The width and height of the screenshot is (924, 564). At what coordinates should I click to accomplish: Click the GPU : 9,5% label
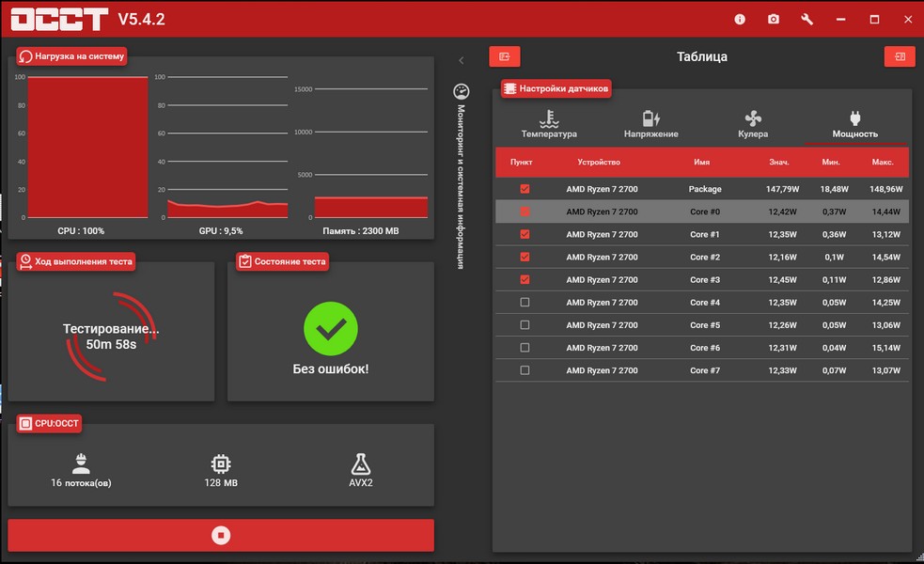point(221,231)
